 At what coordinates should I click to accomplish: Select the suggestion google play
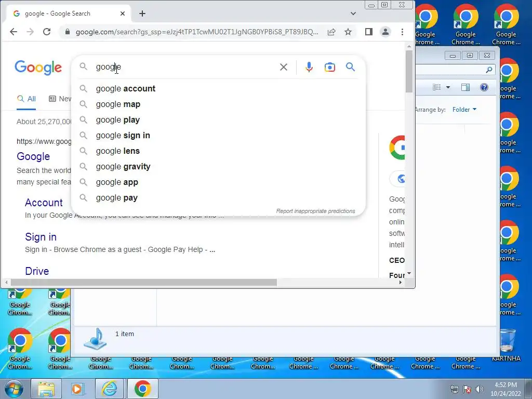[x=219, y=120]
